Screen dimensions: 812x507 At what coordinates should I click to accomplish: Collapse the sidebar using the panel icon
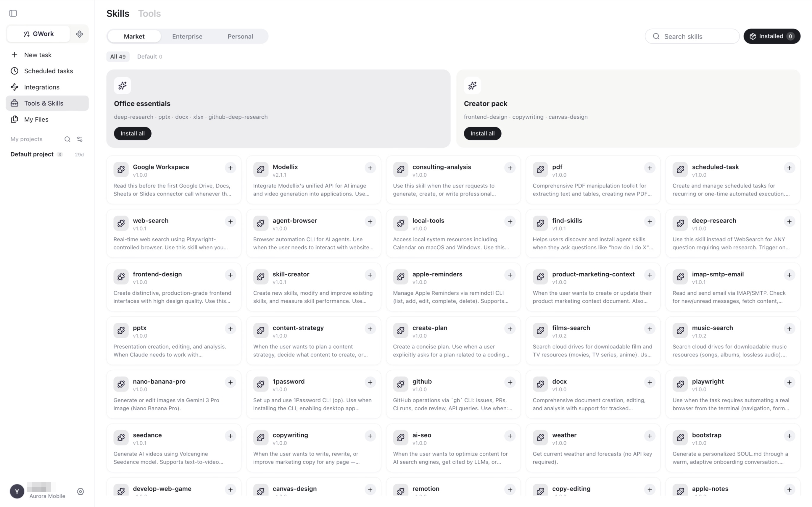13,13
